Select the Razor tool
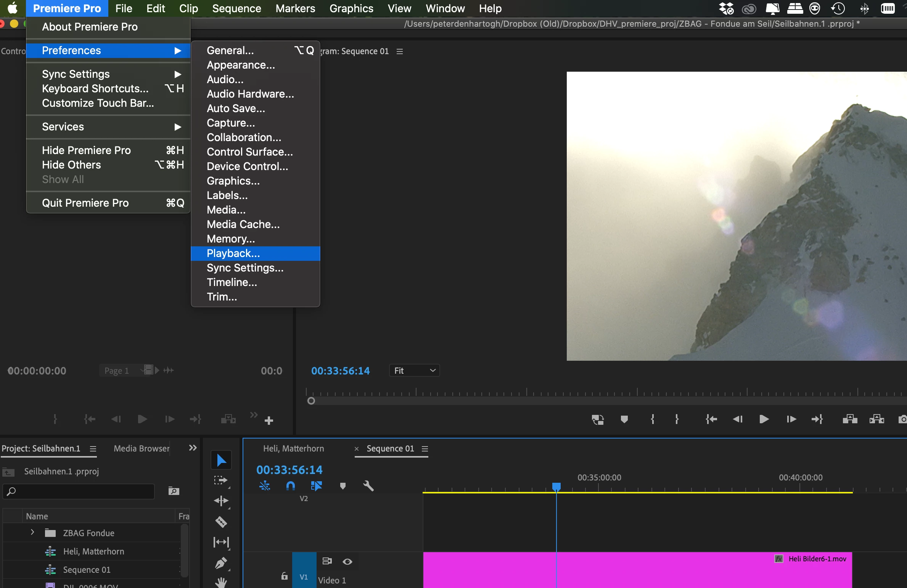 click(221, 521)
